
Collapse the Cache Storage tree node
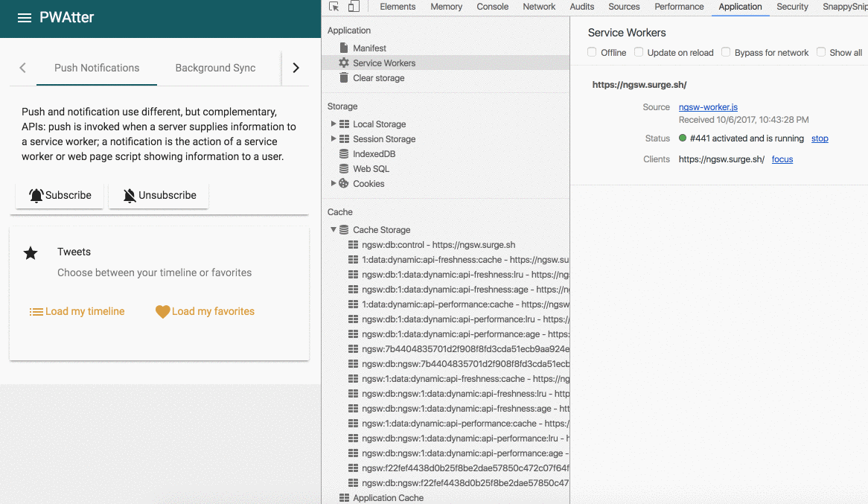334,229
